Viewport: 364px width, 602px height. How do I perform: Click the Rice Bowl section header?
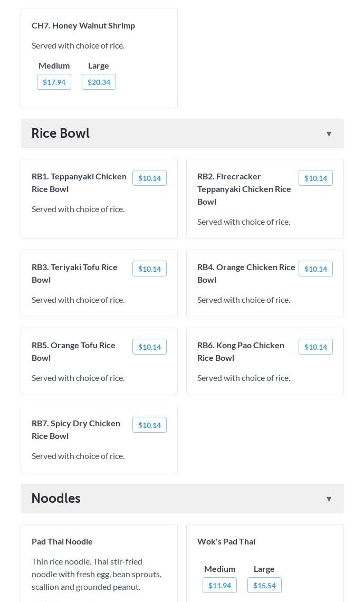(61, 133)
